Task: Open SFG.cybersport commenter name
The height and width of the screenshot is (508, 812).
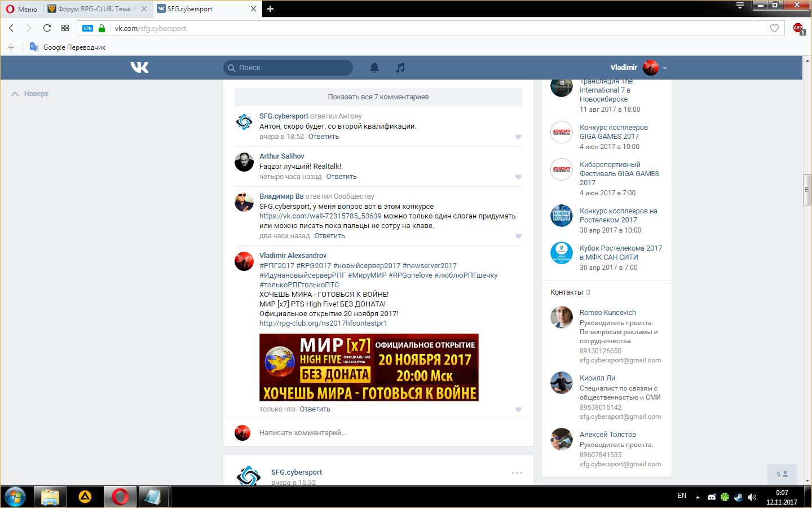Action: click(284, 116)
